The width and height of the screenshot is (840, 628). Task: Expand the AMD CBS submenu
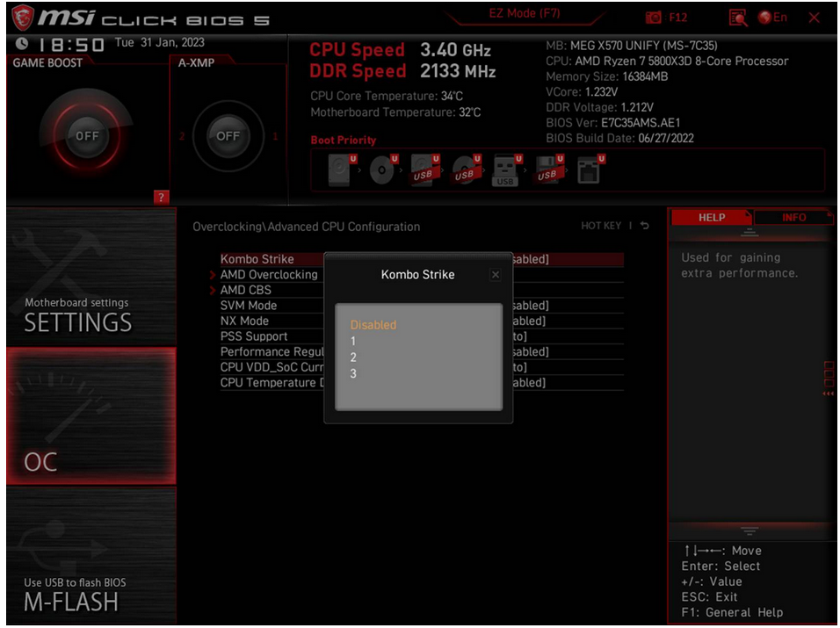(x=246, y=290)
